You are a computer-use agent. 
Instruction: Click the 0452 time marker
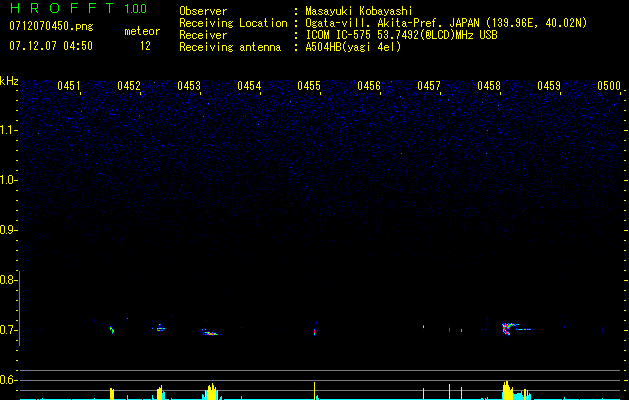coord(129,86)
